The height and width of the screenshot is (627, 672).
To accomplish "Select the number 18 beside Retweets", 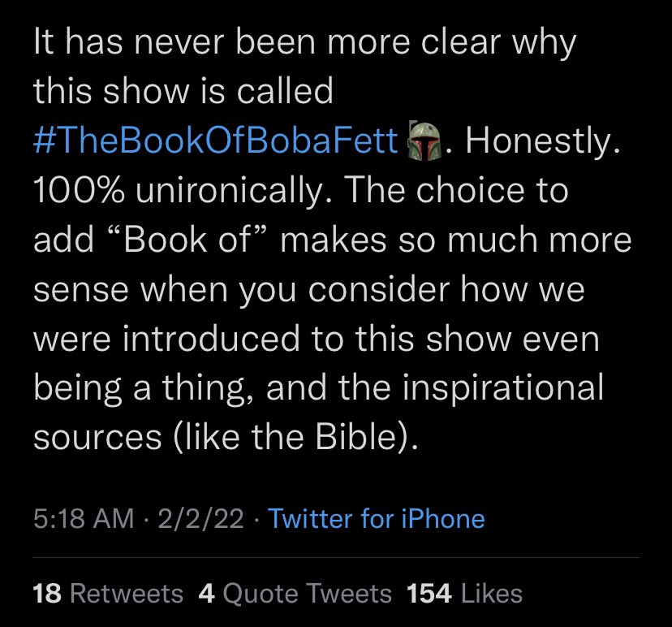I will [47, 594].
